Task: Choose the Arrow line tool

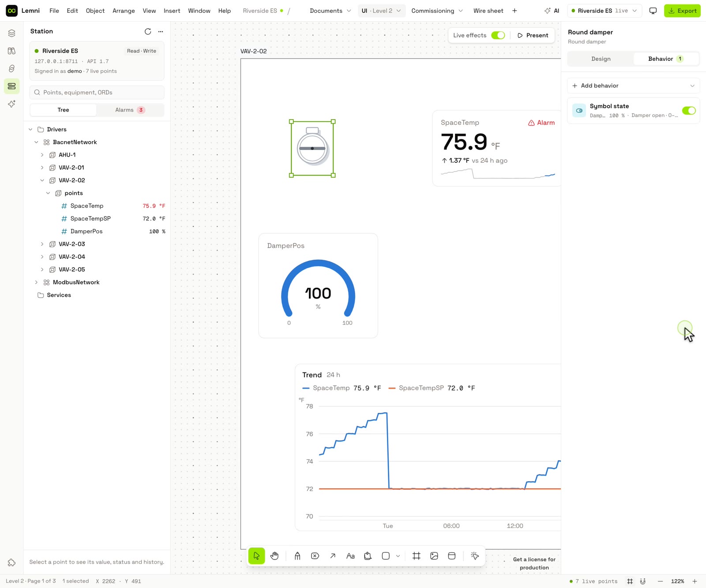Action: coord(333,556)
